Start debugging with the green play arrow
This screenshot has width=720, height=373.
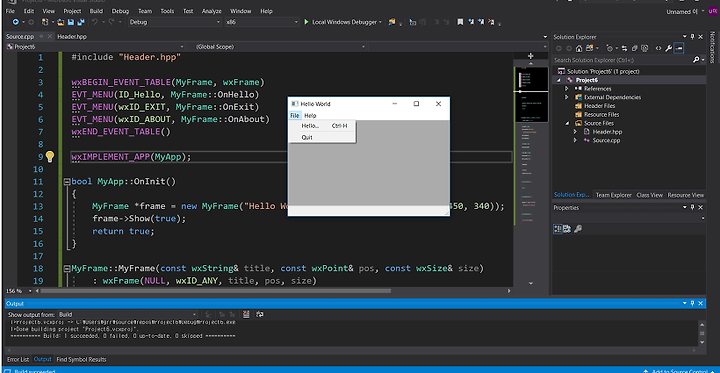(306, 22)
